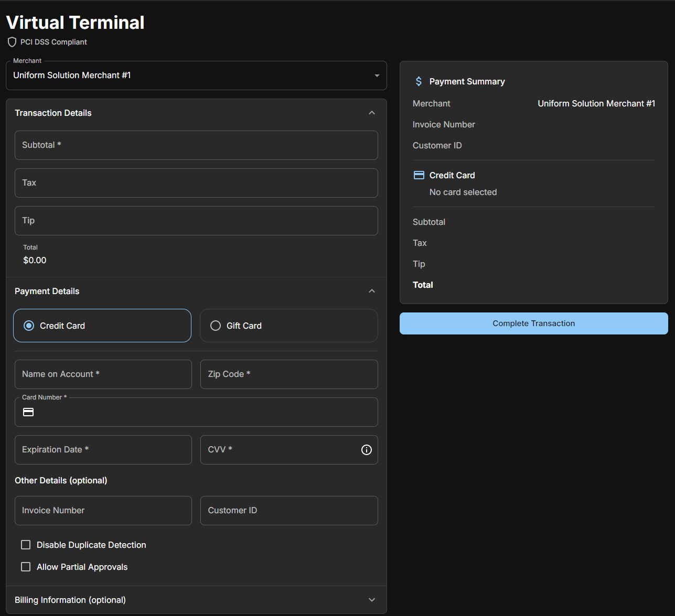This screenshot has height=616, width=675.
Task: Click the Tax input field
Action: pyautogui.click(x=196, y=183)
